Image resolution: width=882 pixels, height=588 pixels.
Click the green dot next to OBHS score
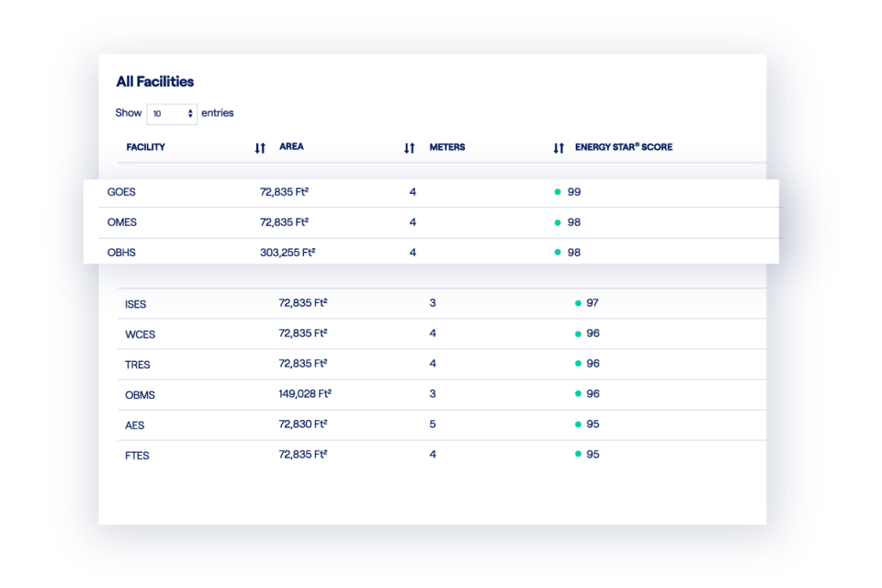[557, 251]
